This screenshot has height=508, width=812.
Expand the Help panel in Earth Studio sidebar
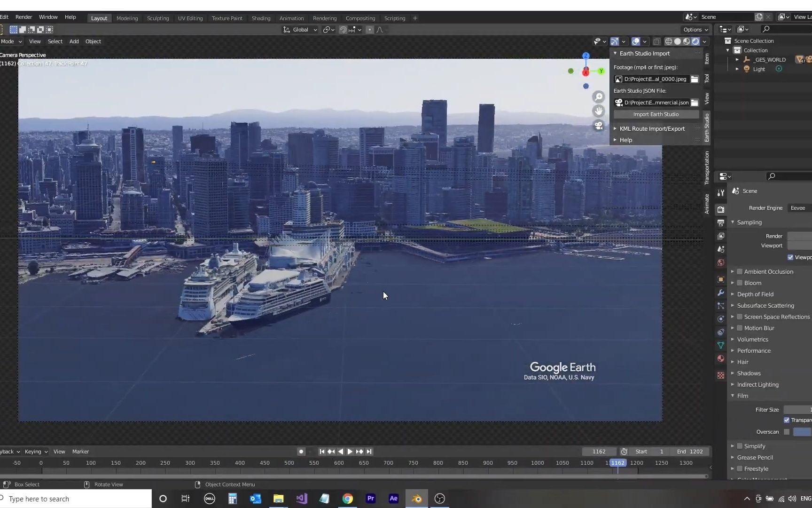(x=625, y=140)
